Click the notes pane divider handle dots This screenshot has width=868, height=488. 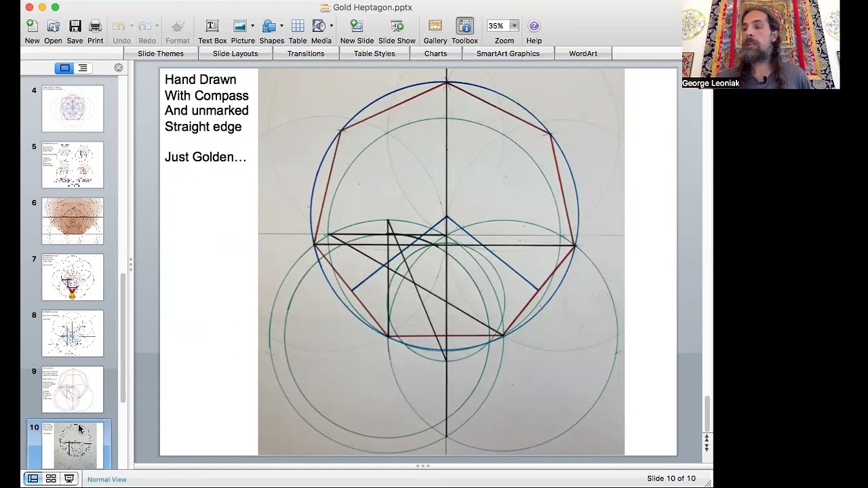tap(422, 466)
